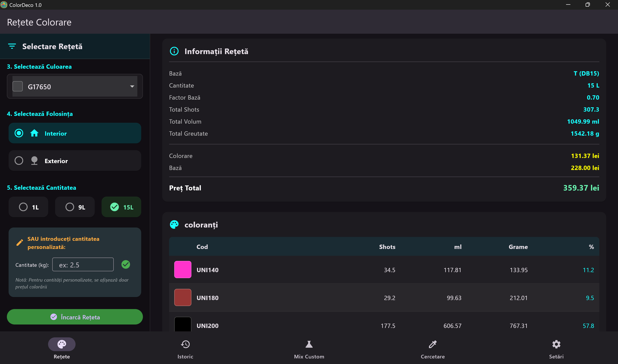Choose the 15L quantity option
Image resolution: width=618 pixels, height=364 pixels.
pos(121,207)
